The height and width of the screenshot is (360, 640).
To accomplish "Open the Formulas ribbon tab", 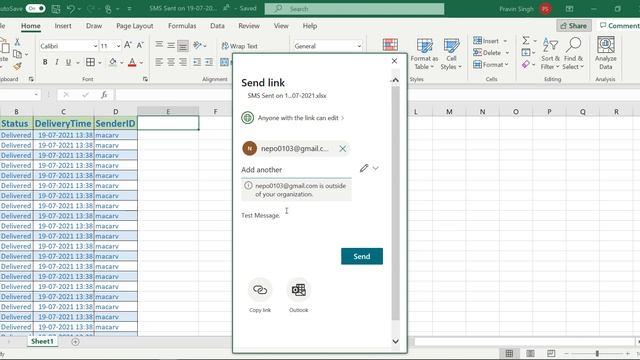I will 182,26.
